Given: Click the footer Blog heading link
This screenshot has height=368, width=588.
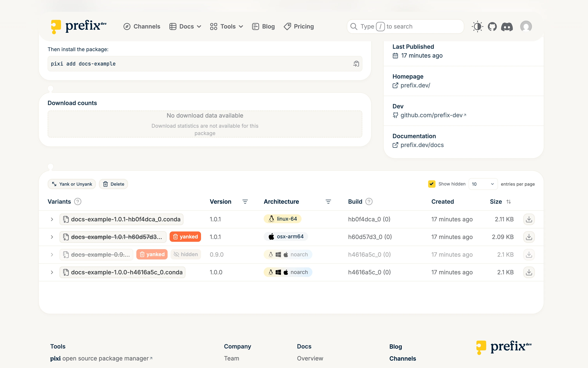Looking at the screenshot, I should coord(396,347).
